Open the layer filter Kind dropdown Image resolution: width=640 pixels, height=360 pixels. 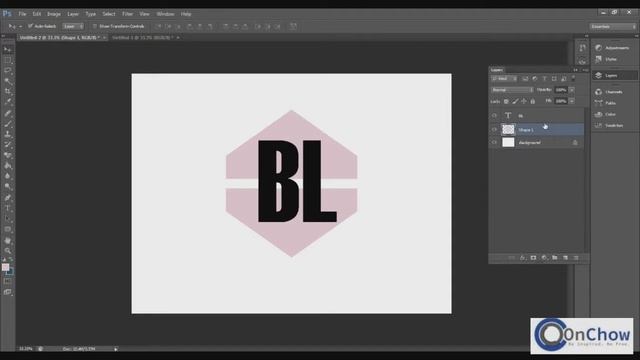(x=504, y=79)
